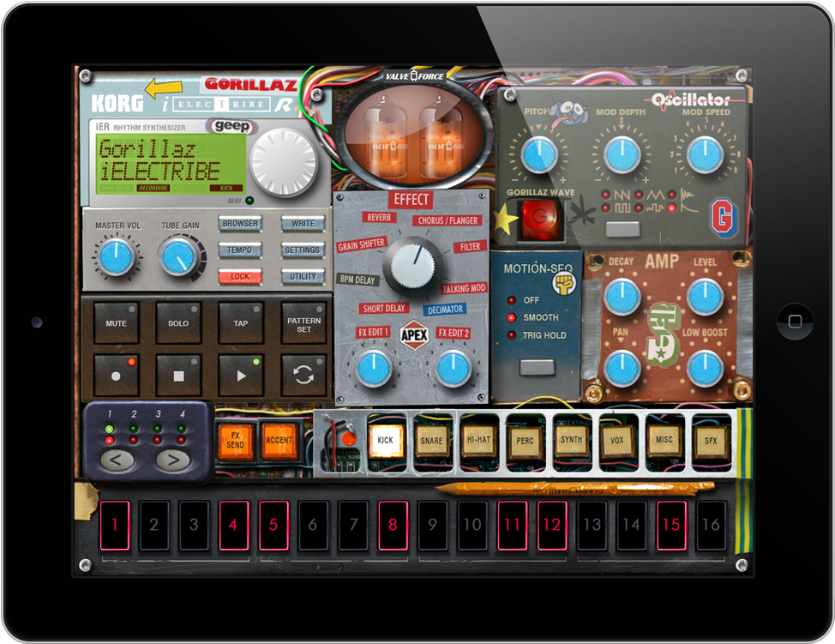Toggle the loop/cycle arrows button

tap(303, 375)
